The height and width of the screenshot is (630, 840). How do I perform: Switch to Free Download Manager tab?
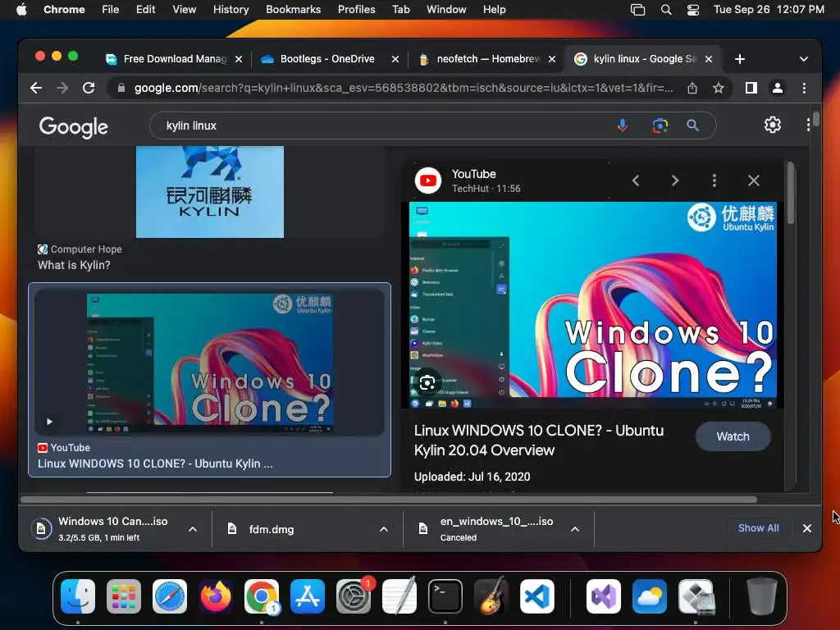click(x=175, y=59)
